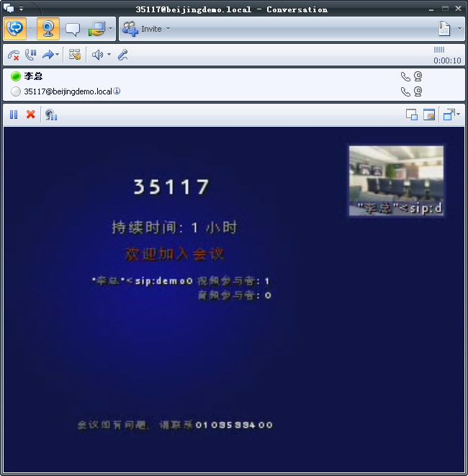Expand the Invite dropdown arrow
Image resolution: width=468 pixels, height=476 pixels.
(x=168, y=29)
